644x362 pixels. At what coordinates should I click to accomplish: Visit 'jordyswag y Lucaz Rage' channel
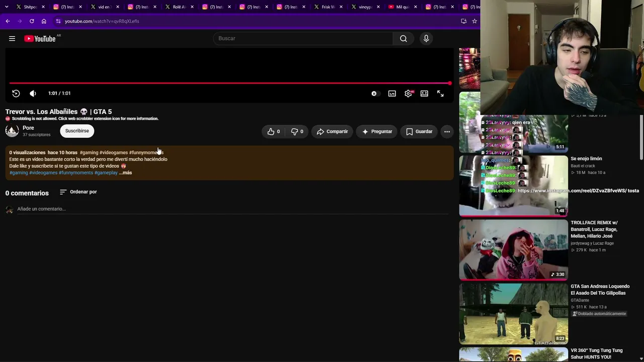[592, 243]
